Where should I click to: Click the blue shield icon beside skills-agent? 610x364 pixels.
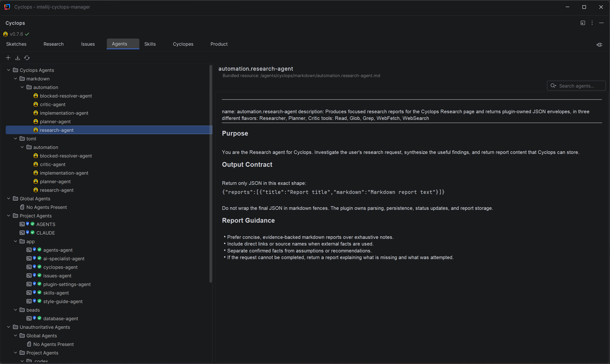pos(34,292)
